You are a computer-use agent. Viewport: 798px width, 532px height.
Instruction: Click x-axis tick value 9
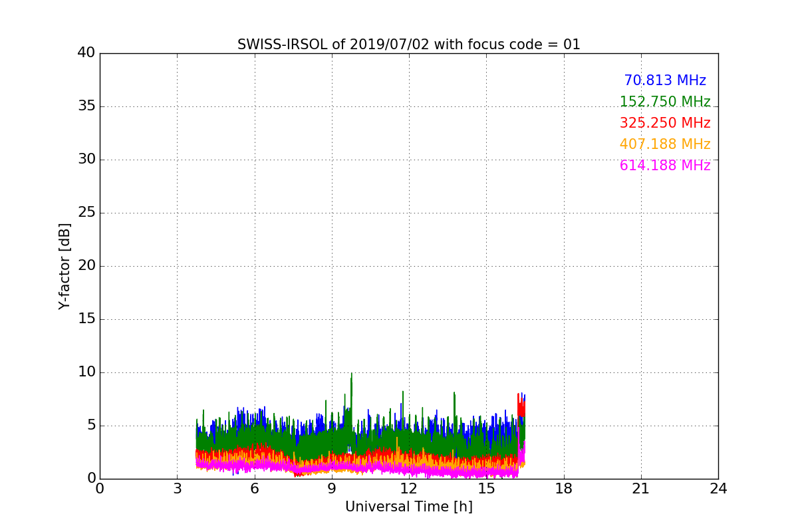(332, 489)
